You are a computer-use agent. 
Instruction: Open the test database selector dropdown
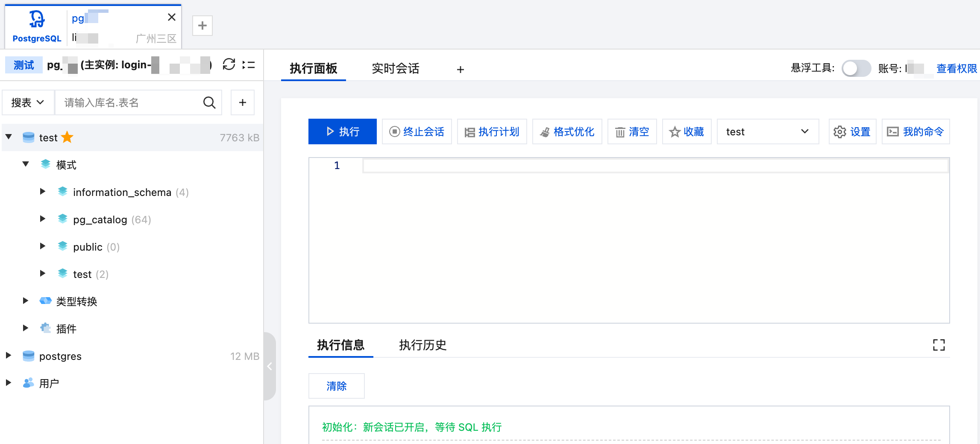(767, 132)
